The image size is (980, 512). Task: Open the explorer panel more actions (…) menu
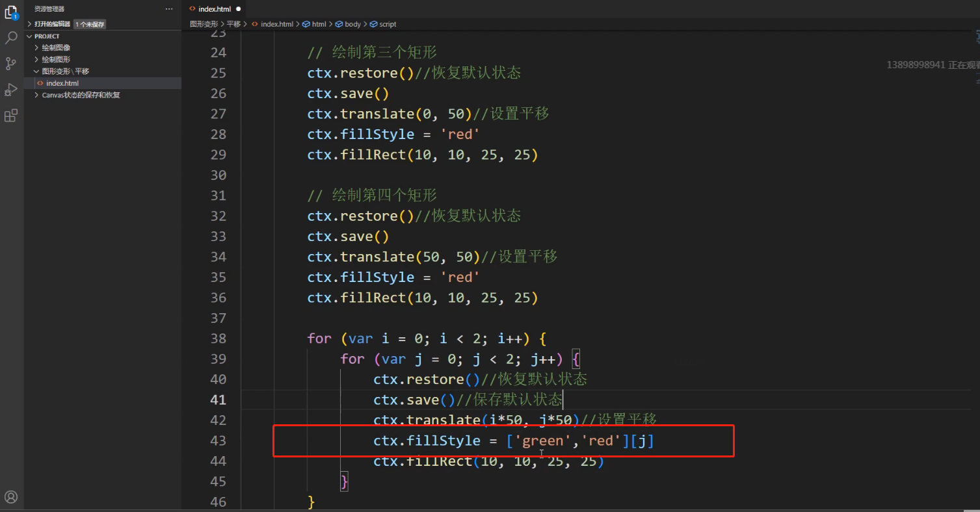[170, 9]
